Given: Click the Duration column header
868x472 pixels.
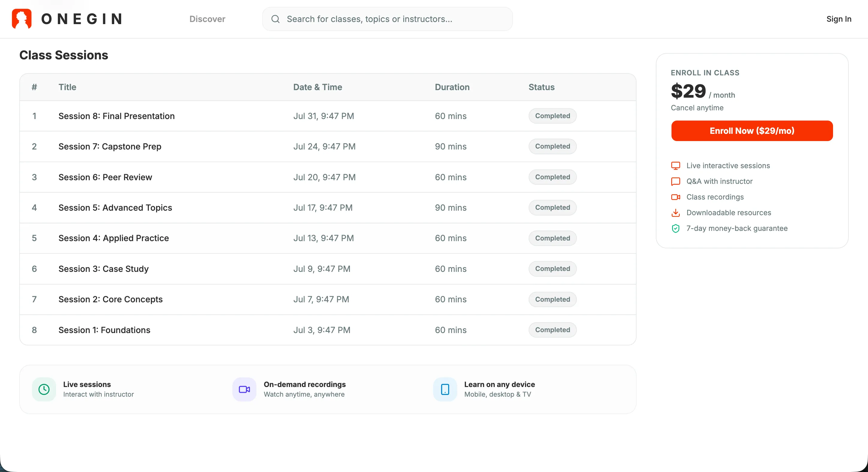Looking at the screenshot, I should point(452,87).
